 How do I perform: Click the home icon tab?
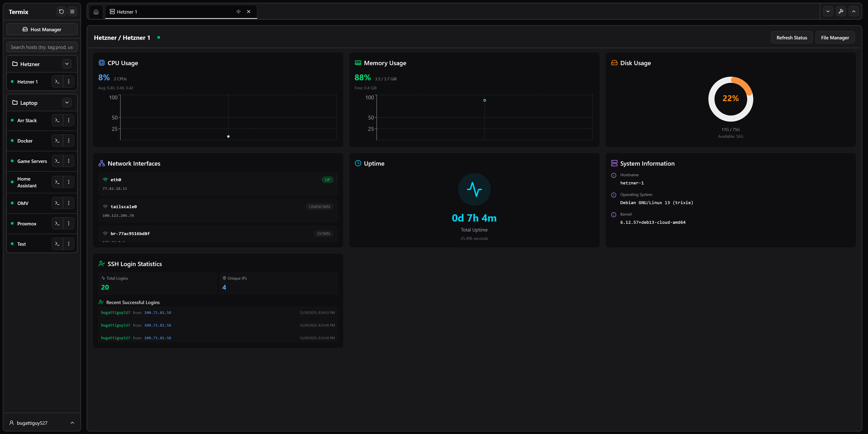click(x=96, y=12)
